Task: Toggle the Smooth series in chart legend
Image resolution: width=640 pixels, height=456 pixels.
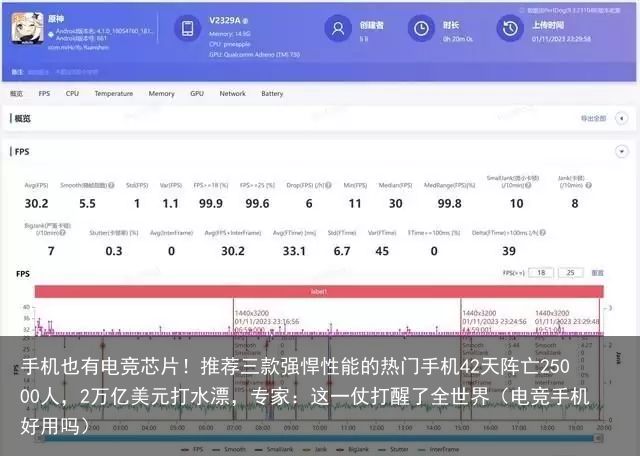Action: pyautogui.click(x=229, y=449)
